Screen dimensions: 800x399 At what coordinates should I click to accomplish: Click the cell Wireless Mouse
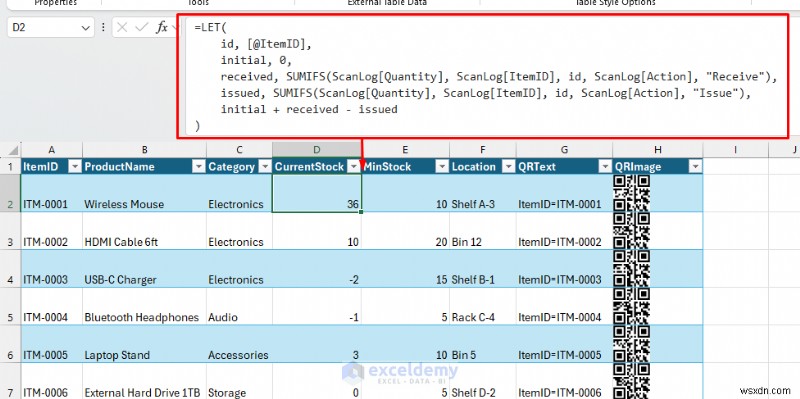tap(144, 193)
